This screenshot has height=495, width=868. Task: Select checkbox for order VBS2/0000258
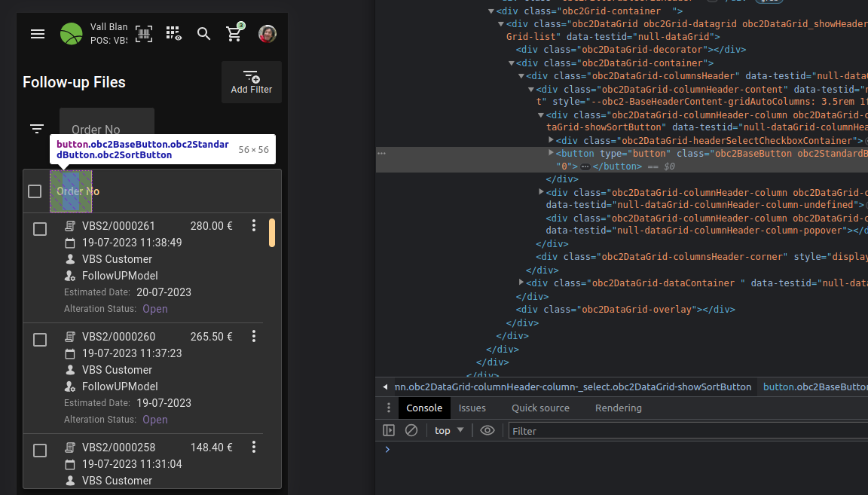point(40,451)
